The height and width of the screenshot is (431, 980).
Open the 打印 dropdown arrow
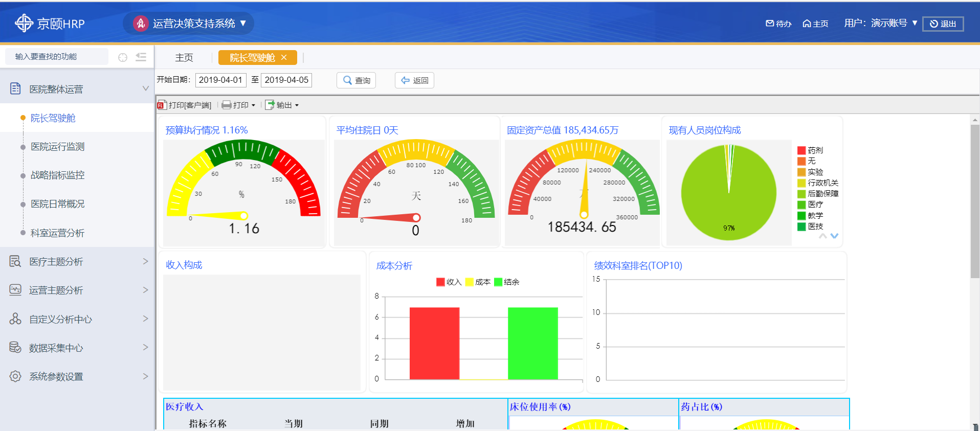point(253,105)
